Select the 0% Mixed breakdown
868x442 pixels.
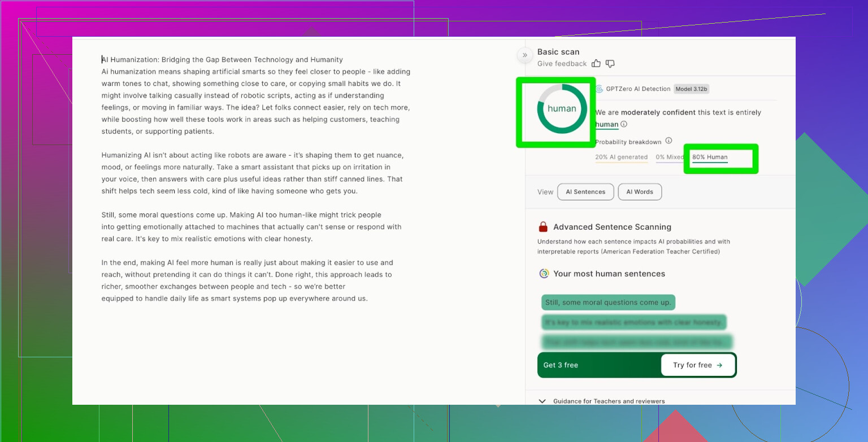pos(669,157)
